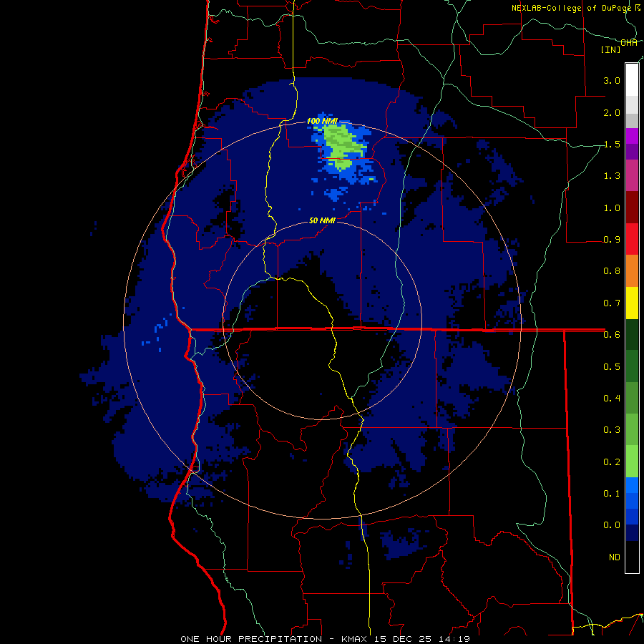Pick the yellow legend swatch
The image size is (644, 644).
[x=632, y=303]
